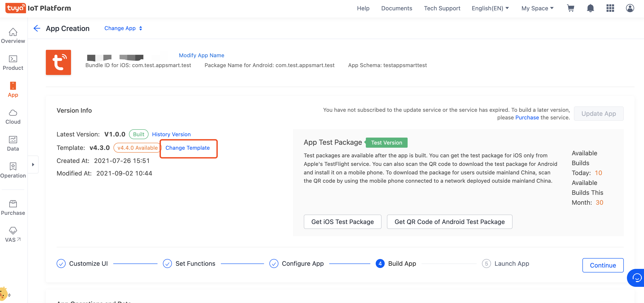The width and height of the screenshot is (644, 303).
Task: Click the App Test Package heading
Action: 333,142
